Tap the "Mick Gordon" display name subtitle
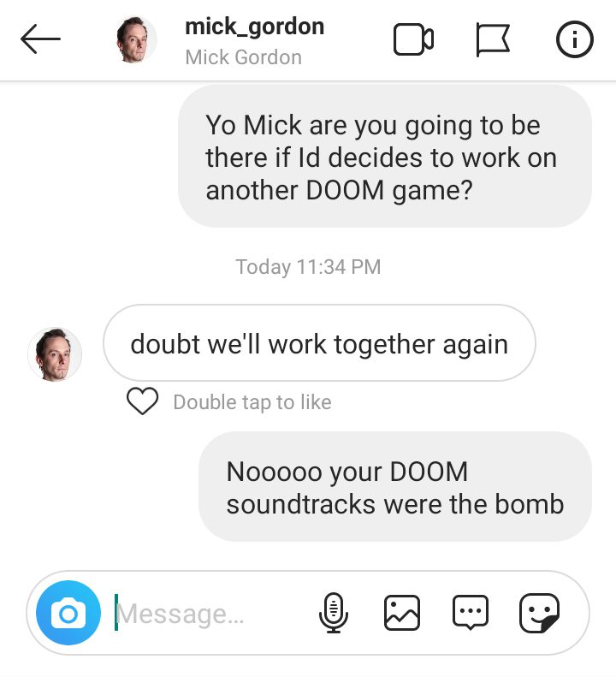 pos(244,57)
